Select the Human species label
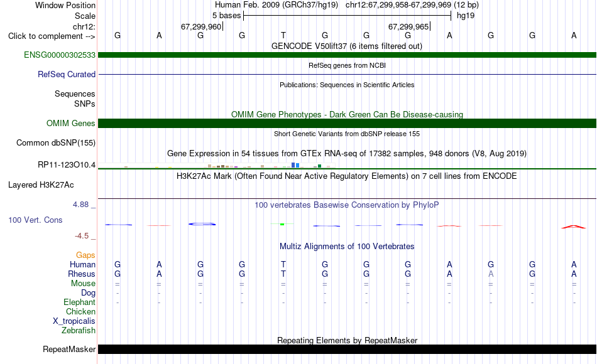This screenshot has width=597, height=364. click(82, 264)
